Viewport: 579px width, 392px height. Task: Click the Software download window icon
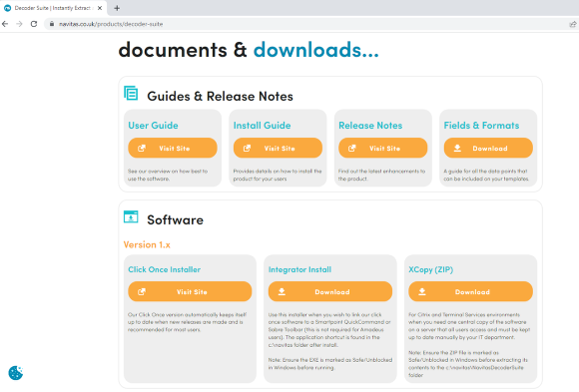point(131,217)
